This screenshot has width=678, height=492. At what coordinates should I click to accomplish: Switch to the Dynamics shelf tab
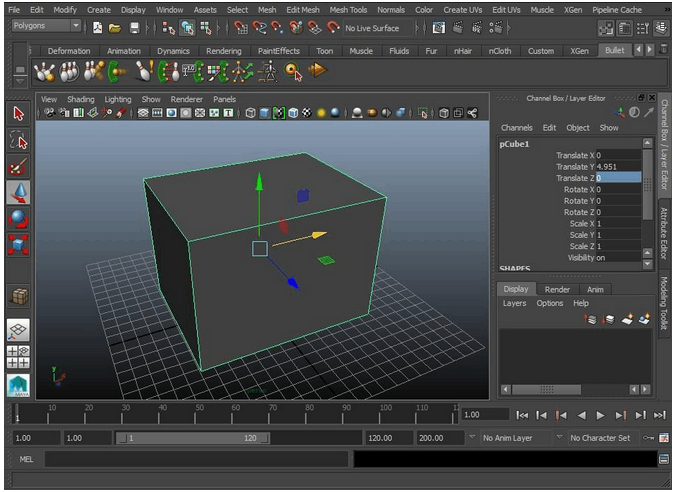[x=173, y=51]
